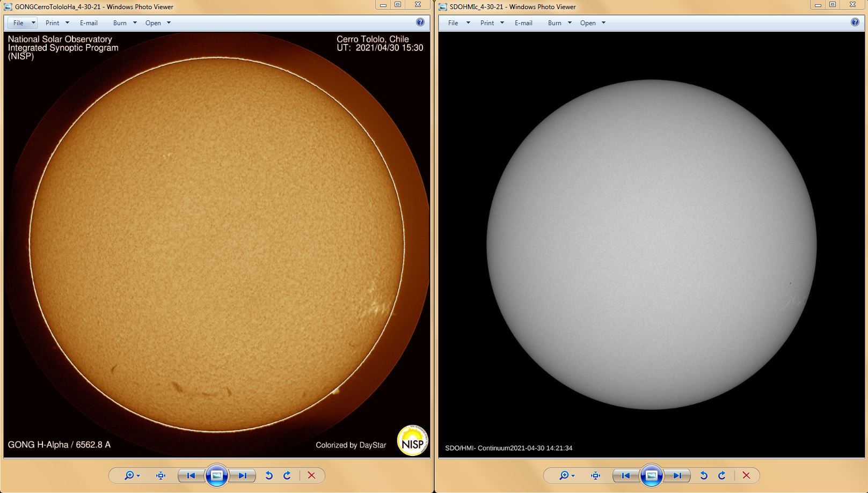
Task: Expand Burn dropdown arrow in SDOHMIc viewer
Action: click(570, 23)
